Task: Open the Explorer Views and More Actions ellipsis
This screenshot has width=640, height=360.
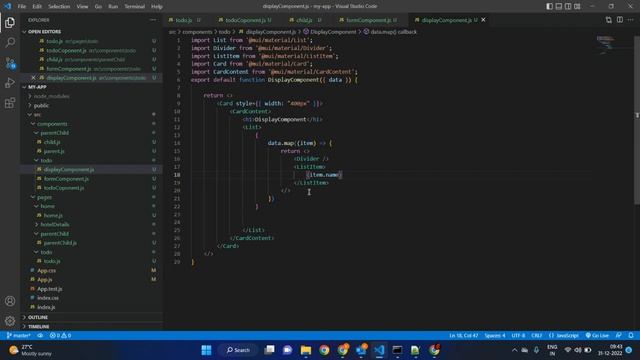Action: point(153,20)
